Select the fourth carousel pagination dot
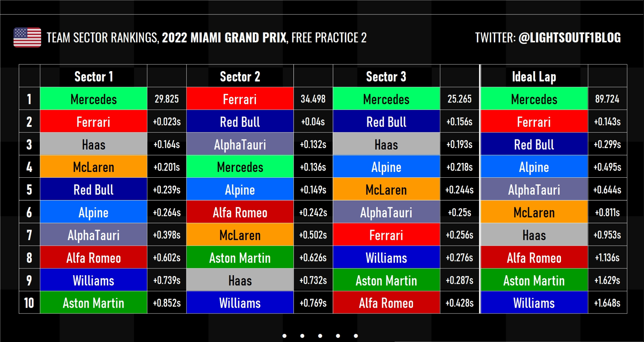 click(x=338, y=336)
